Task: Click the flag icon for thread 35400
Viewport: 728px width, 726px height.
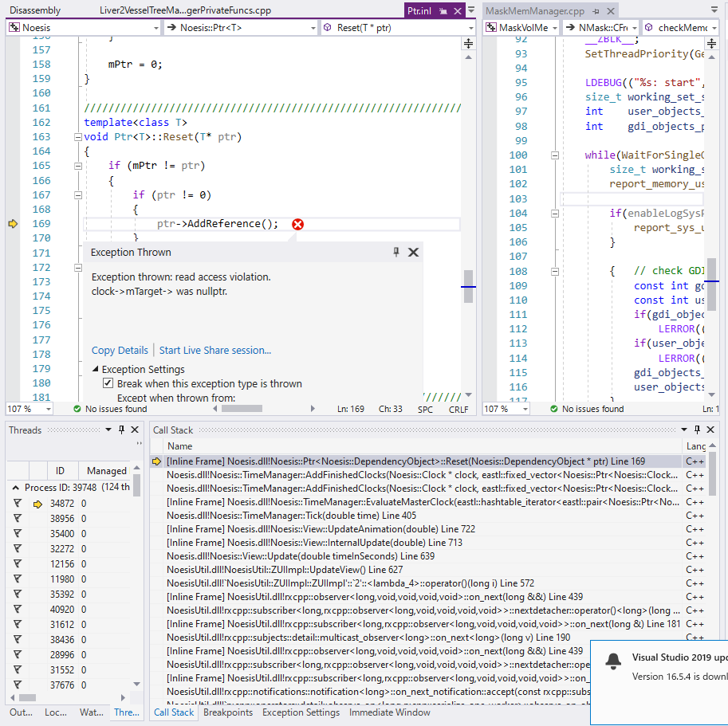Action: 18,533
